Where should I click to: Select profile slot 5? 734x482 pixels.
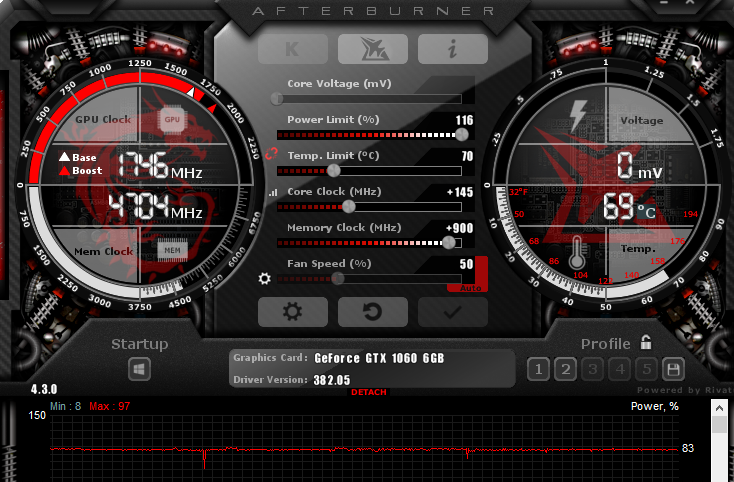(647, 369)
